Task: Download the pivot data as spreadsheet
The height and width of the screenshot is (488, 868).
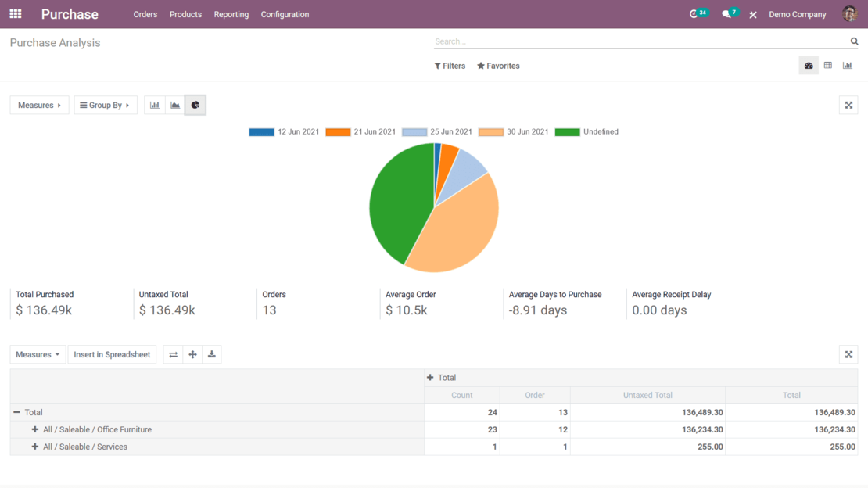Action: [211, 354]
